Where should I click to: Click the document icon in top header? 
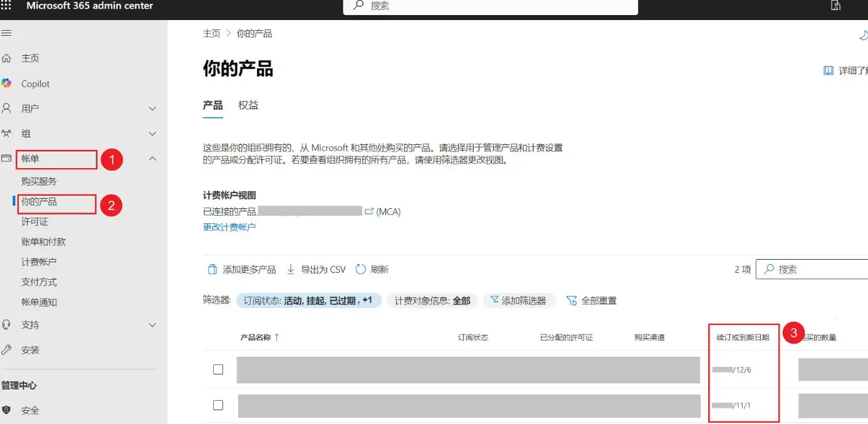pyautogui.click(x=835, y=6)
